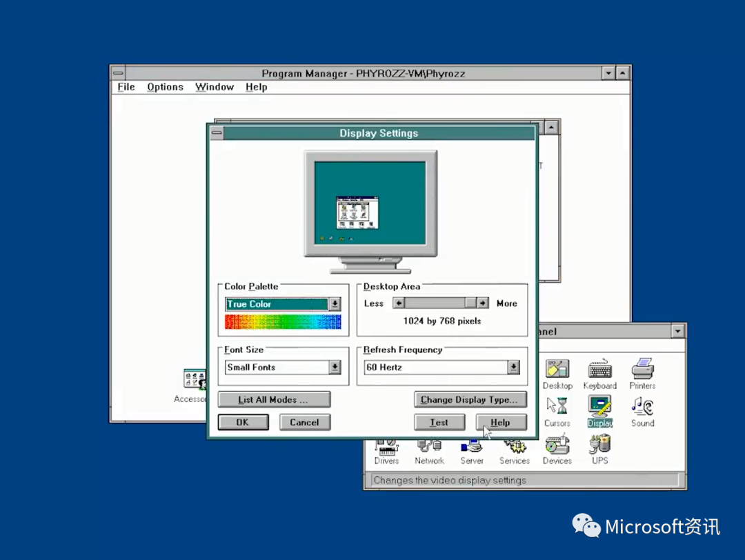Click the color spectrum preview bar
The height and width of the screenshot is (560, 745).
coord(283,321)
